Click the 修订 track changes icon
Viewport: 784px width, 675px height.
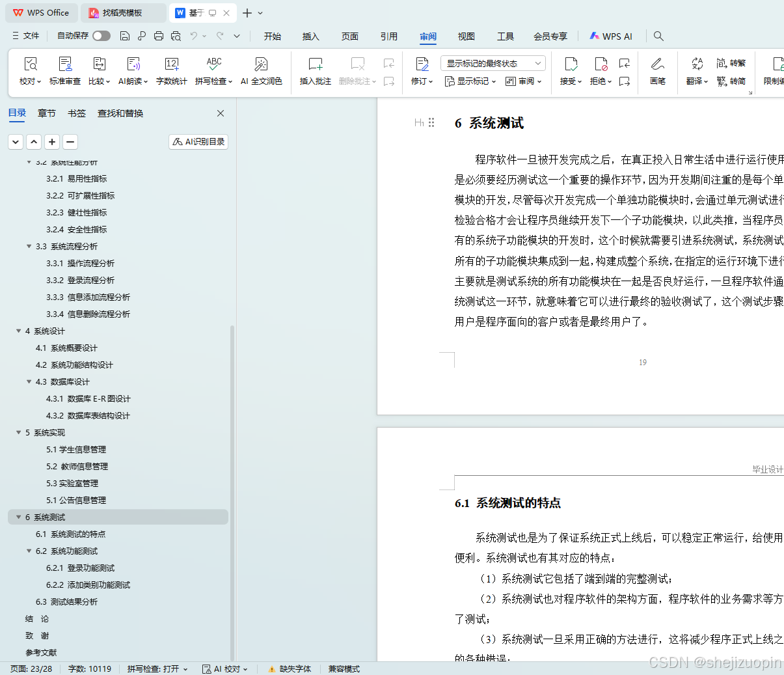point(422,64)
